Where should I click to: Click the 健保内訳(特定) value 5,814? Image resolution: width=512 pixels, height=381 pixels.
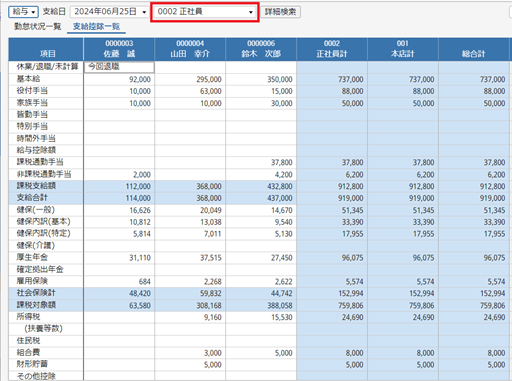click(142, 234)
